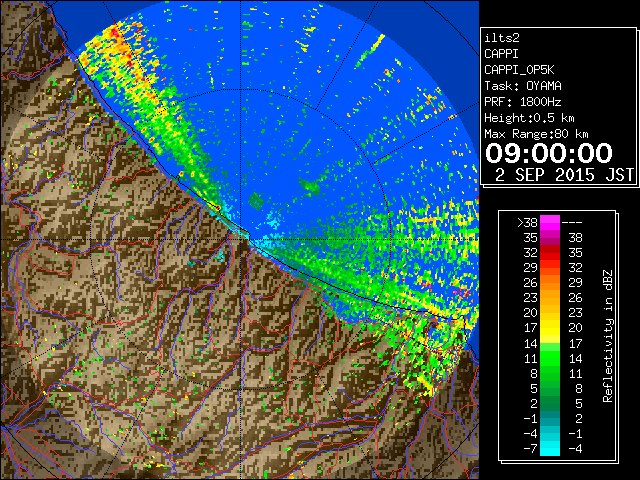640x480 pixels.
Task: Click the Height:0.5 km text
Action: tap(529, 118)
